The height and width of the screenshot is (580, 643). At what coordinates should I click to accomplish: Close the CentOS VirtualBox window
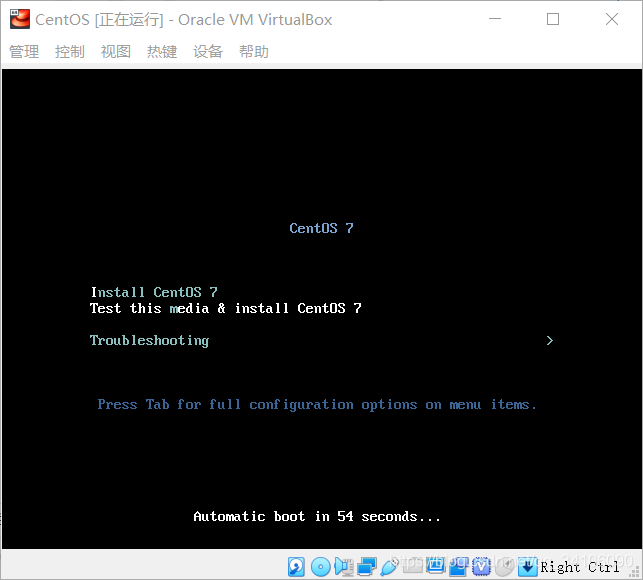(x=612, y=19)
